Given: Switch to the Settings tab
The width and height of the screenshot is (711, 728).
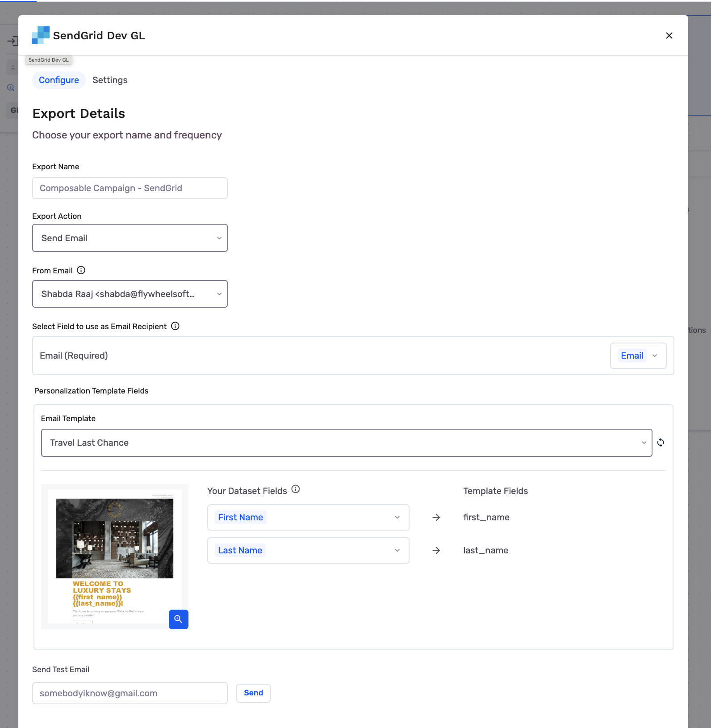Looking at the screenshot, I should pos(110,80).
